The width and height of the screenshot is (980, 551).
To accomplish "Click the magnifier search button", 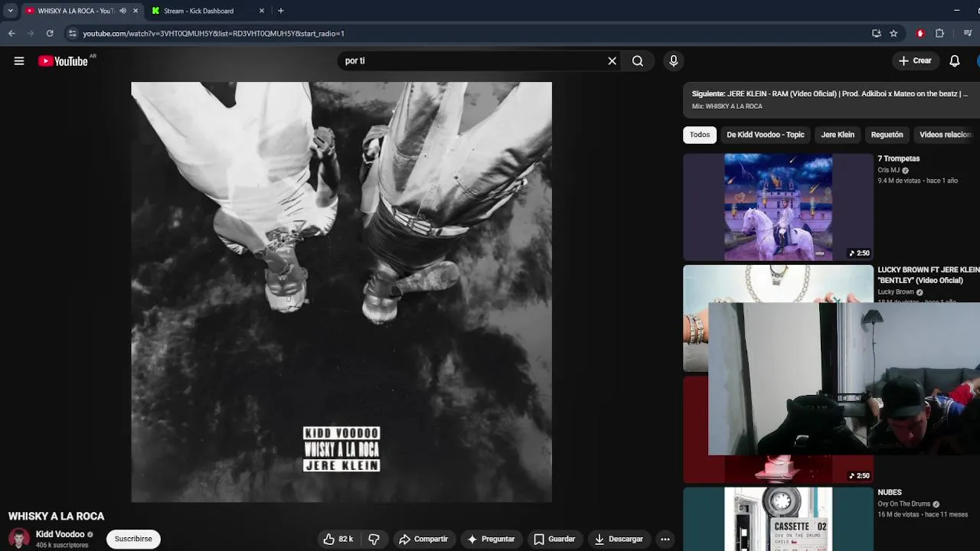I will tap(638, 61).
